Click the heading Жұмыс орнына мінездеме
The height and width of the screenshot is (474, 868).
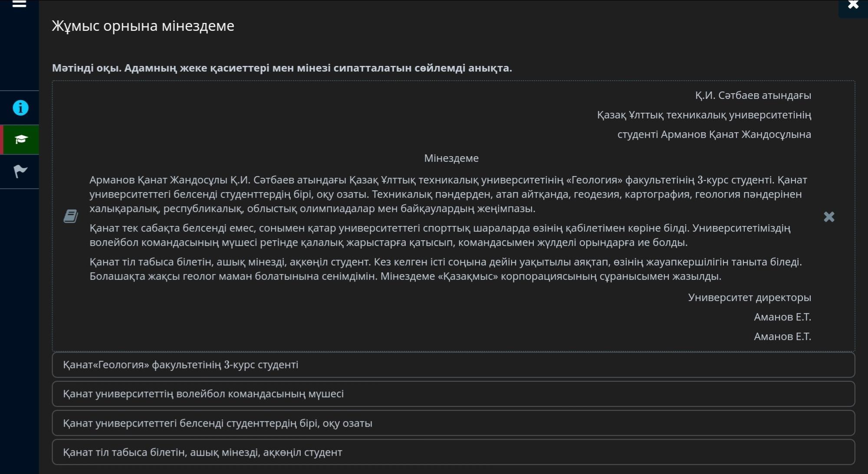[x=143, y=26]
